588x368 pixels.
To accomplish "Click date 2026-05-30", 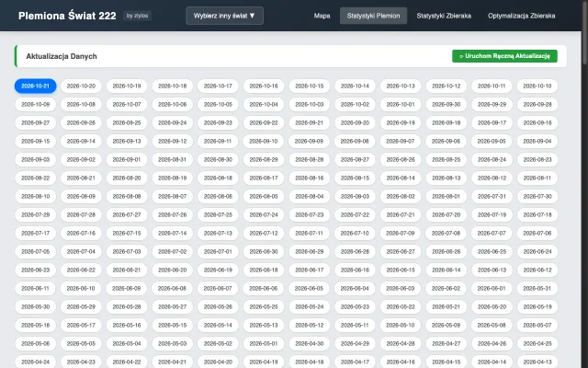I will click(35, 306).
